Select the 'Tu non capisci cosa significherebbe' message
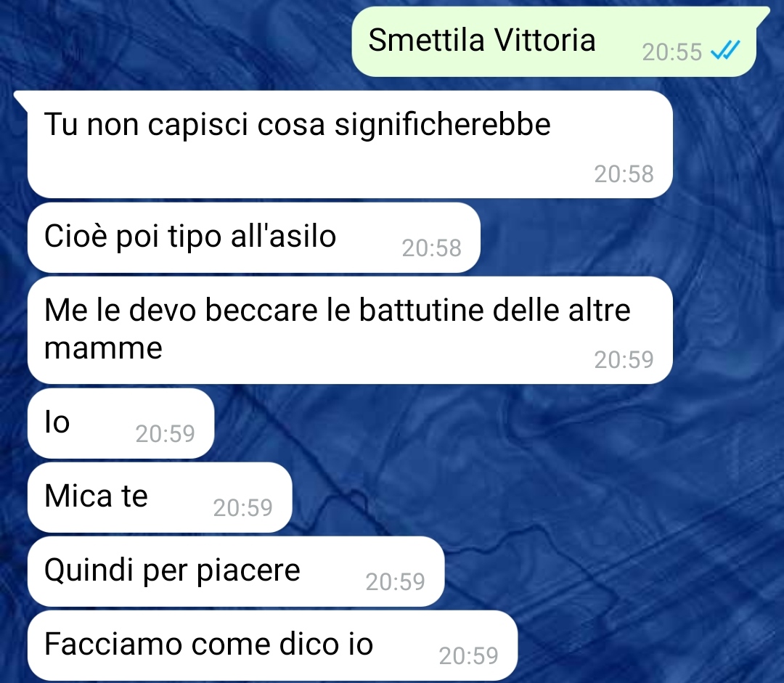784x683 pixels. (350, 144)
